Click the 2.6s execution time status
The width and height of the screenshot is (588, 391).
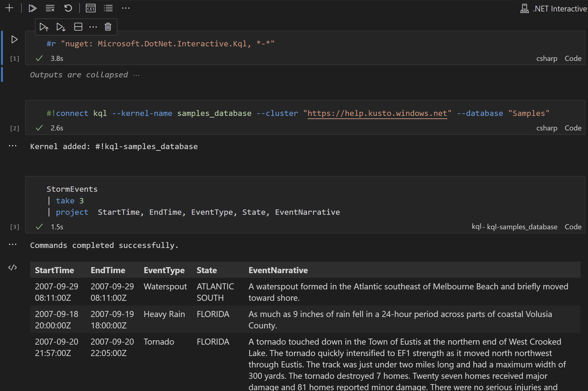[x=57, y=128]
